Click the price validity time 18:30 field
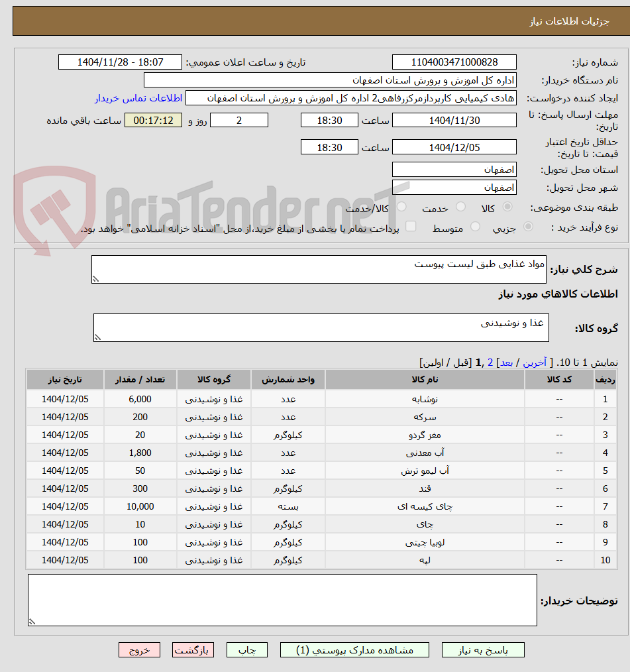The image size is (630, 672). (329, 147)
